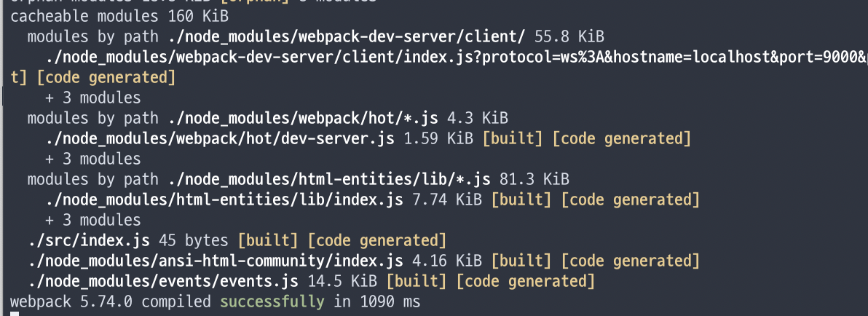Select ./node_modules/events/events.js file path
This screenshot has height=316, width=868.
click(163, 281)
